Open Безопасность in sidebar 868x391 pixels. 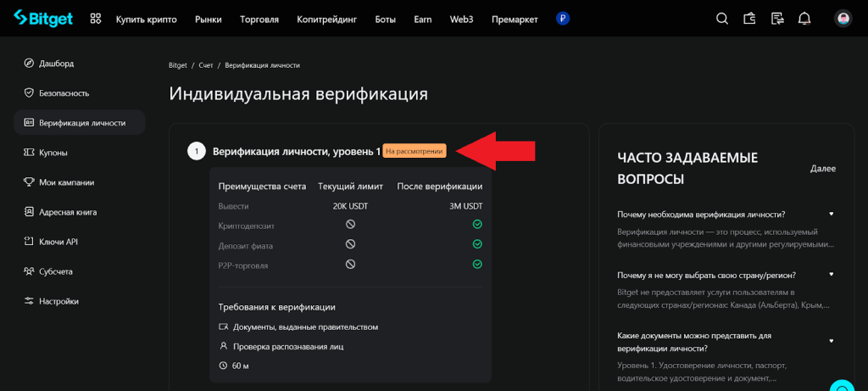(x=64, y=93)
